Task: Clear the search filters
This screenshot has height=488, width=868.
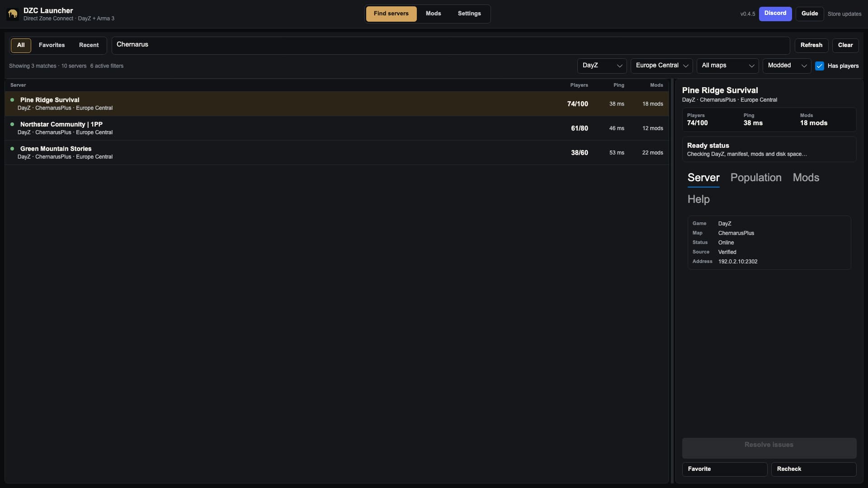Action: [x=845, y=45]
